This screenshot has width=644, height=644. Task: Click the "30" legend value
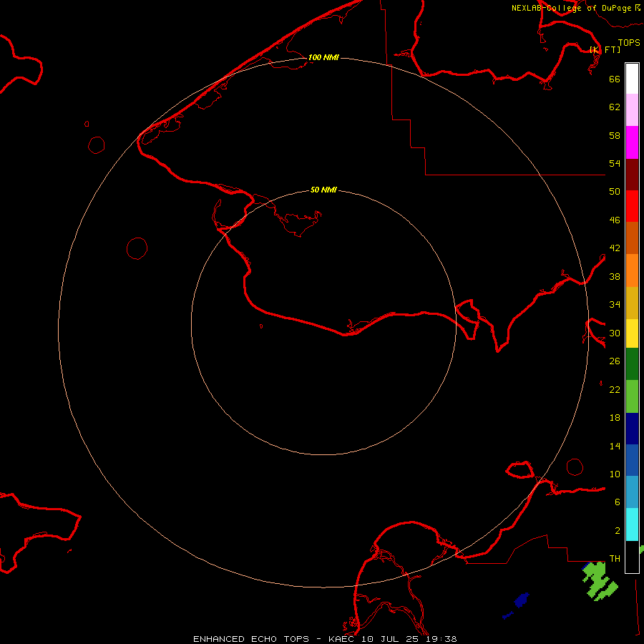pos(615,333)
